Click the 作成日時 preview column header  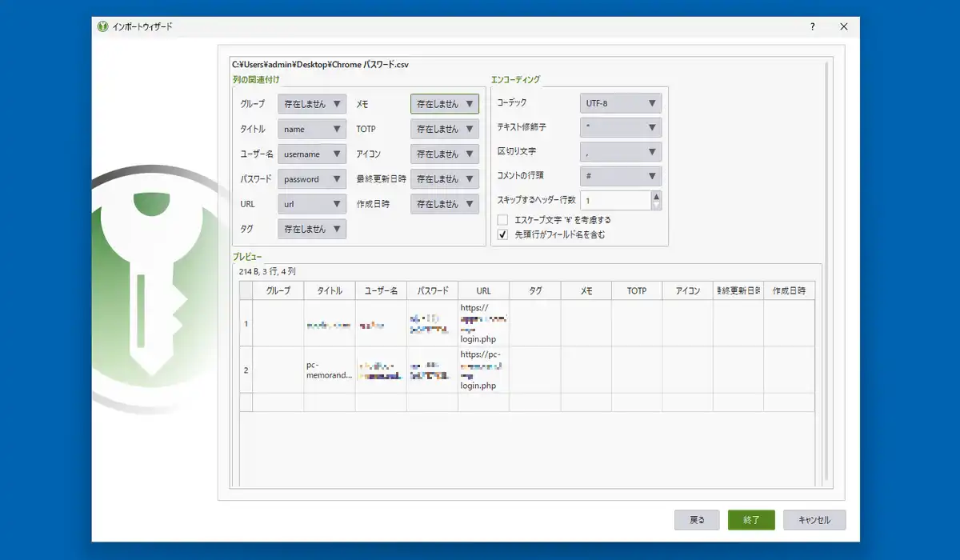pyautogui.click(x=789, y=291)
